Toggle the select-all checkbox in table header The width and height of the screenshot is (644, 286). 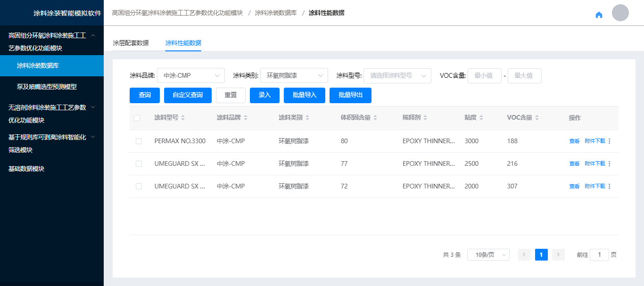137,118
